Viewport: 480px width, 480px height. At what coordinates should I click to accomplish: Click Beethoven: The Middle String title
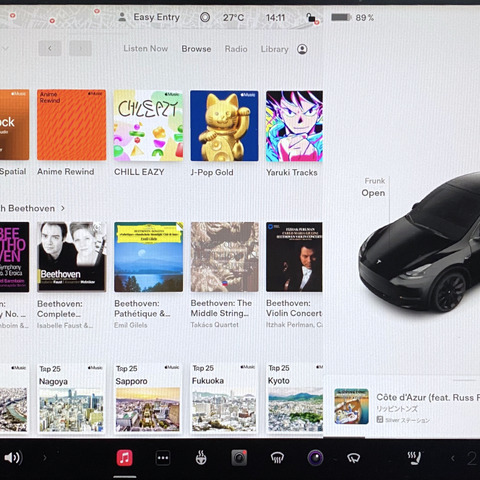click(221, 308)
